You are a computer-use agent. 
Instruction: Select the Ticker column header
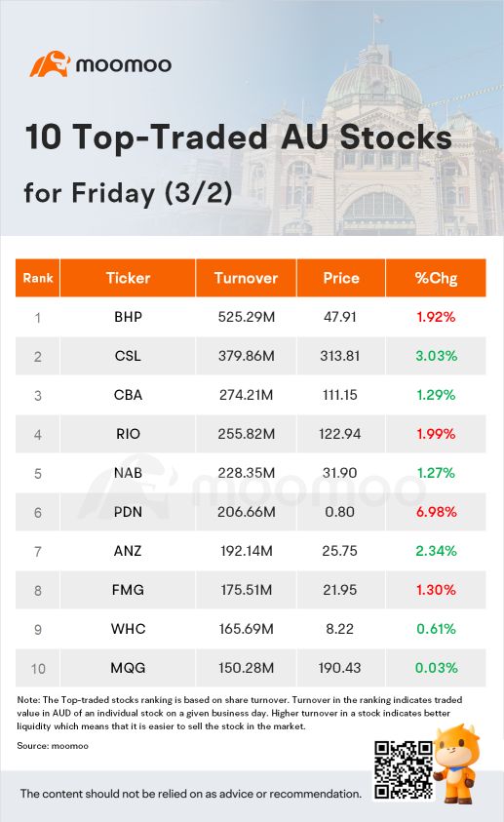(128, 278)
